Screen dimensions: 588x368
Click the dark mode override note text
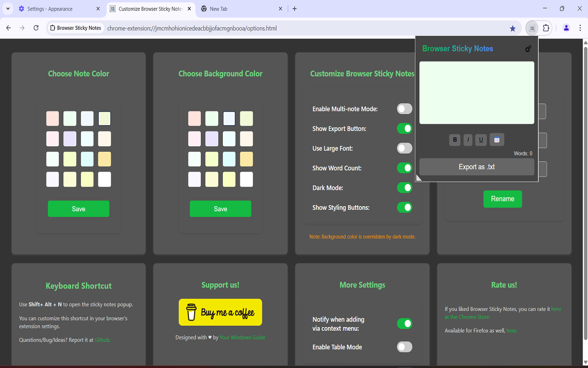click(x=362, y=237)
